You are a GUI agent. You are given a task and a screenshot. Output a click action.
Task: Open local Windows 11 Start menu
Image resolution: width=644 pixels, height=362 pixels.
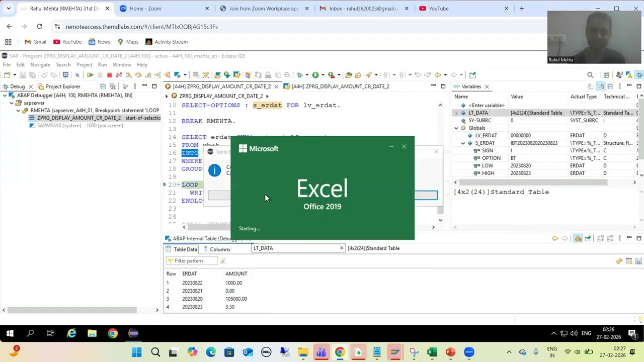coord(136,352)
